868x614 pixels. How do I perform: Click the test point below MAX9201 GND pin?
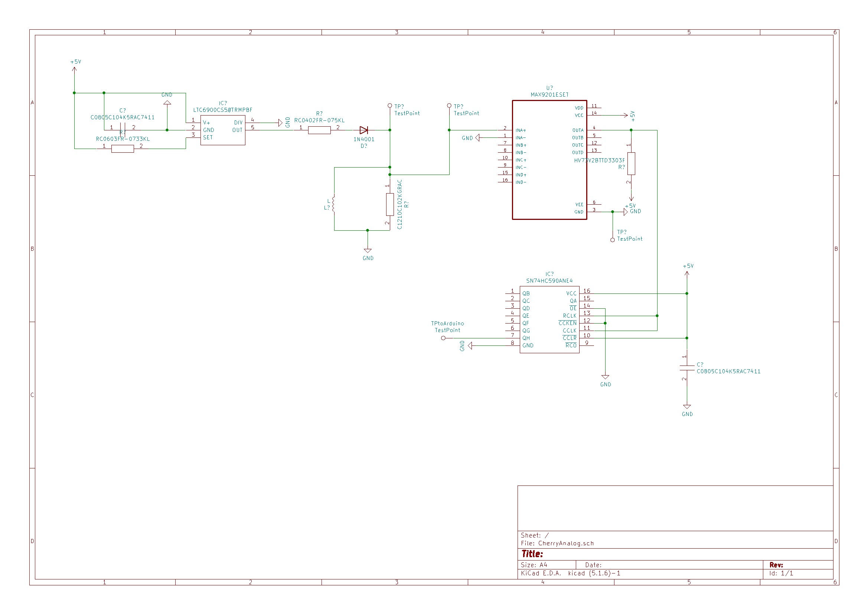coord(613,240)
